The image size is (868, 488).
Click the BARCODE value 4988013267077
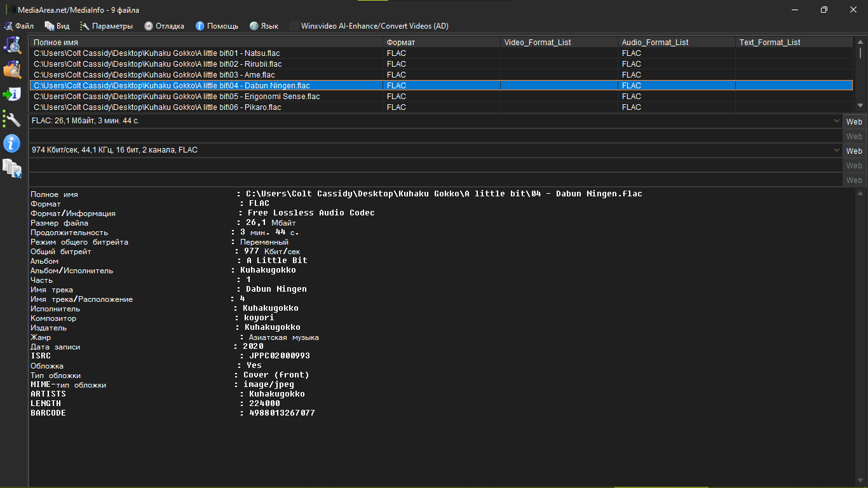tap(282, 413)
